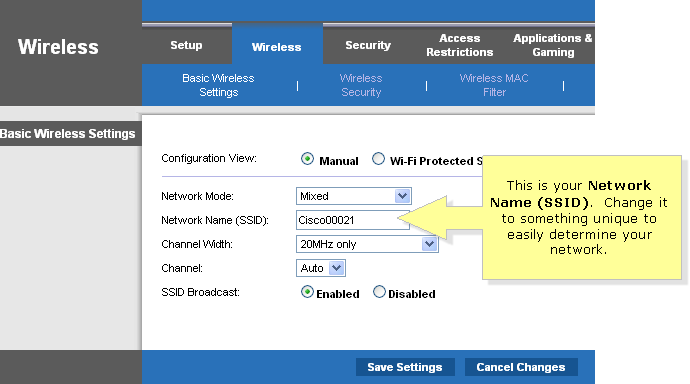Click the yellow Network Name tooltip callout

point(581,217)
